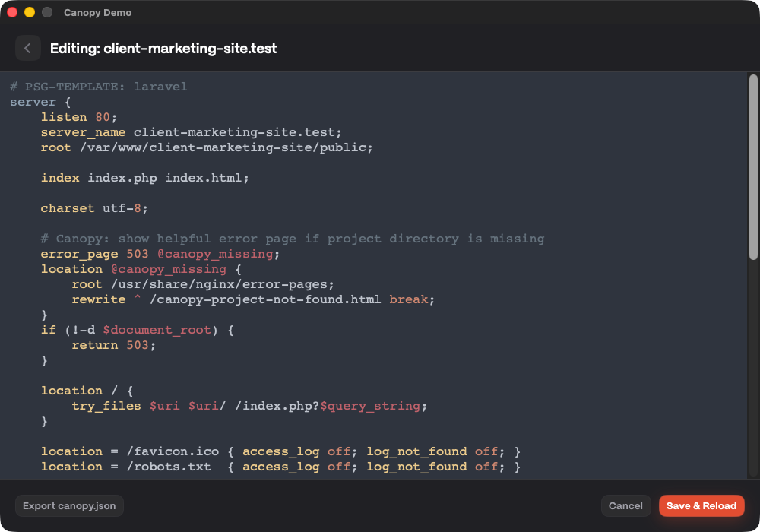Click 'root /usr/share/nginx/error-pages;' line
This screenshot has width=760, height=532.
pos(203,284)
